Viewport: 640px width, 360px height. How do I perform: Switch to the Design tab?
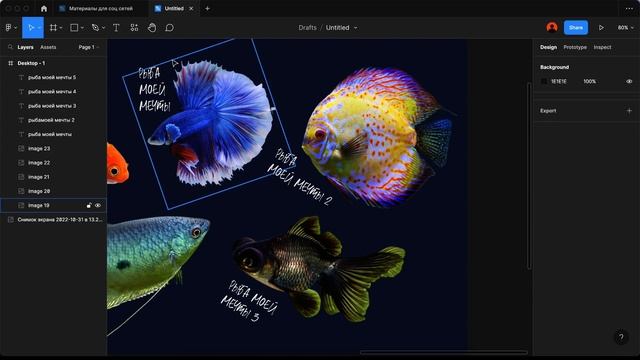(548, 47)
